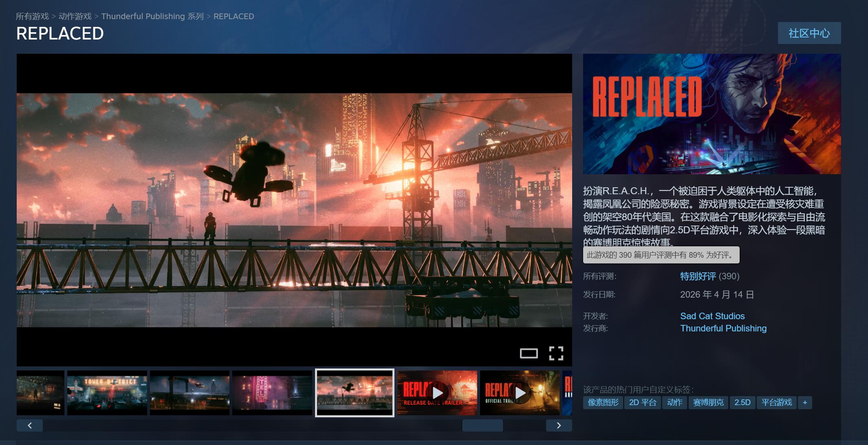Go to 所有游戏 breadcrumb
Image resolution: width=868 pixels, height=445 pixels.
click(x=32, y=16)
